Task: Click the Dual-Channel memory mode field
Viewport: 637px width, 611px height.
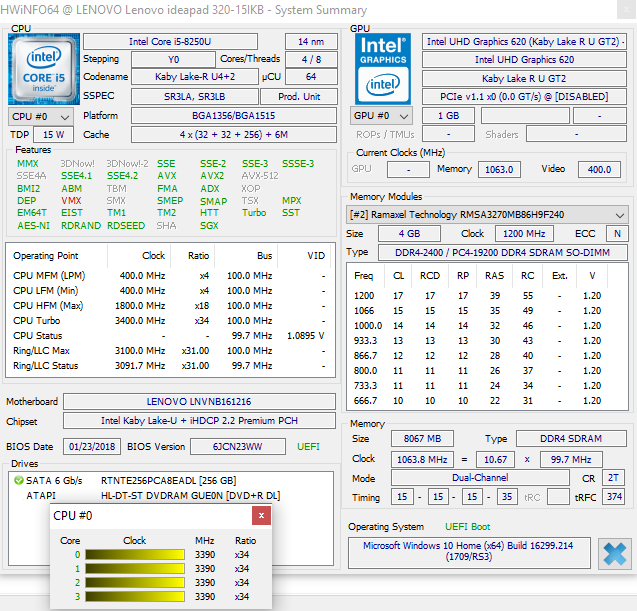Action: tap(480, 477)
